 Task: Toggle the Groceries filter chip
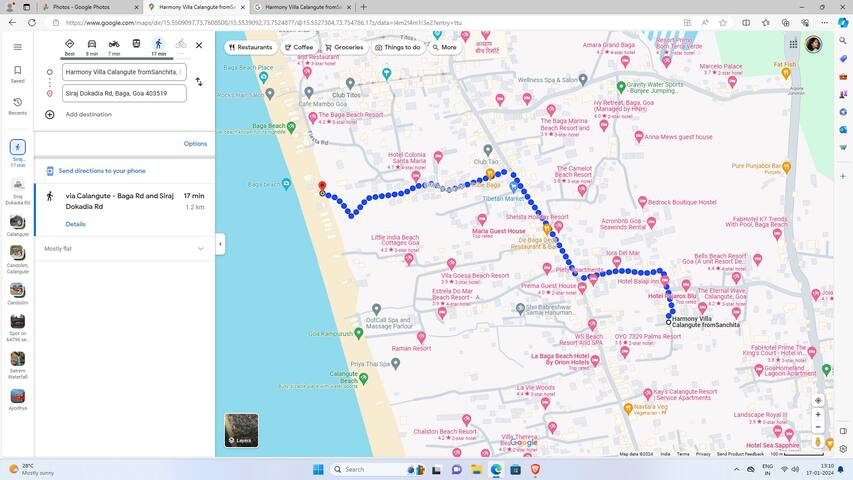(343, 47)
